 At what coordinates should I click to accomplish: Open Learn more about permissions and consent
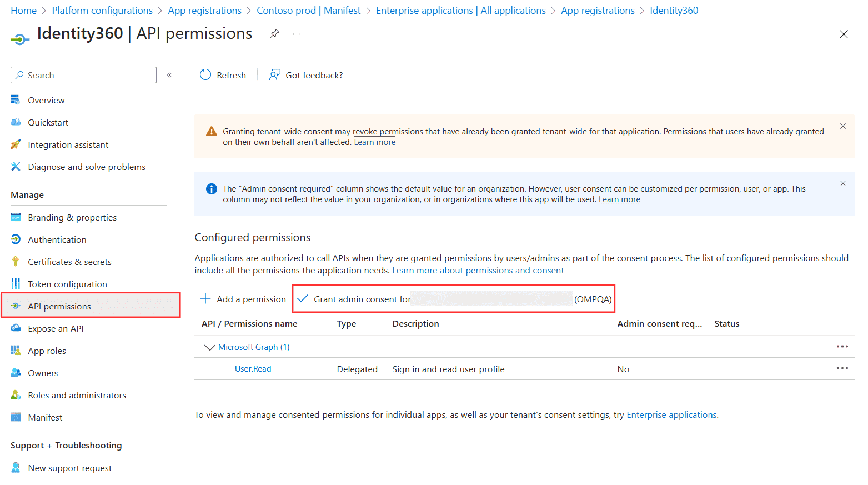click(x=478, y=270)
